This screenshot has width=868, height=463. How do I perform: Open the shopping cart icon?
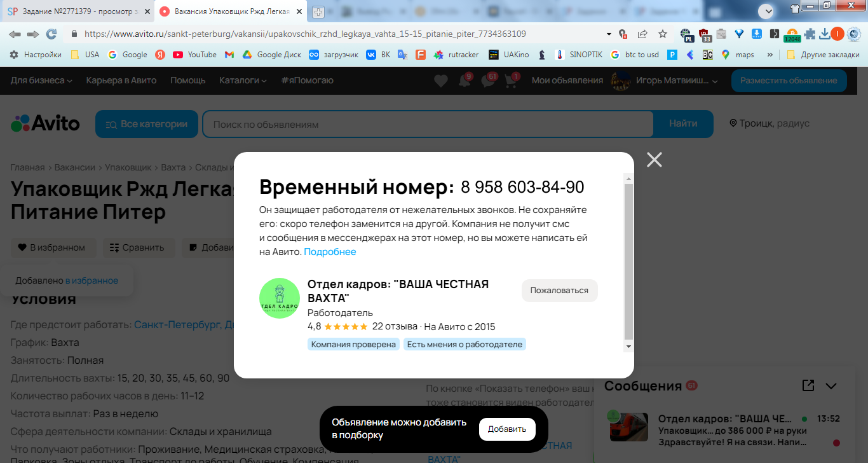point(510,81)
